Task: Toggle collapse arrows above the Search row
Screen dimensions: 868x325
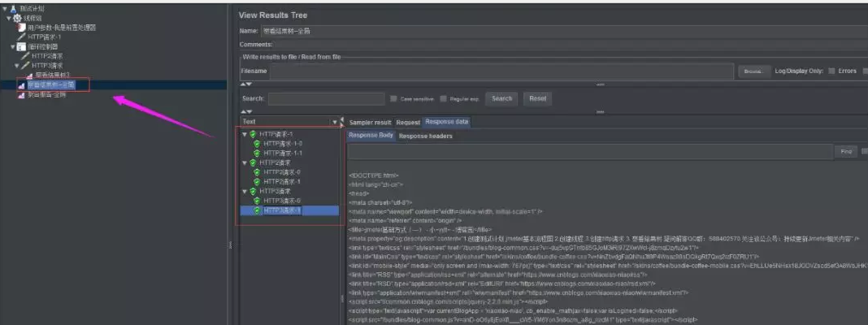Action: point(246,84)
